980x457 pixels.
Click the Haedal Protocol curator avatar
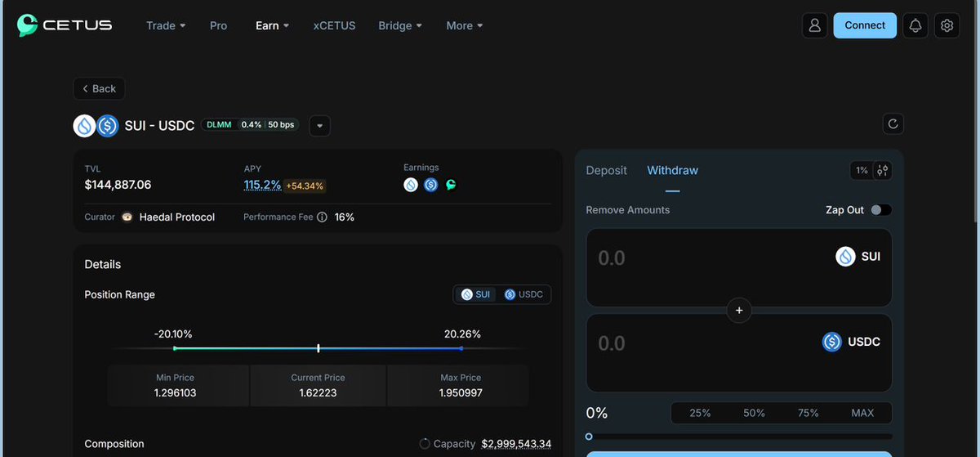[127, 217]
